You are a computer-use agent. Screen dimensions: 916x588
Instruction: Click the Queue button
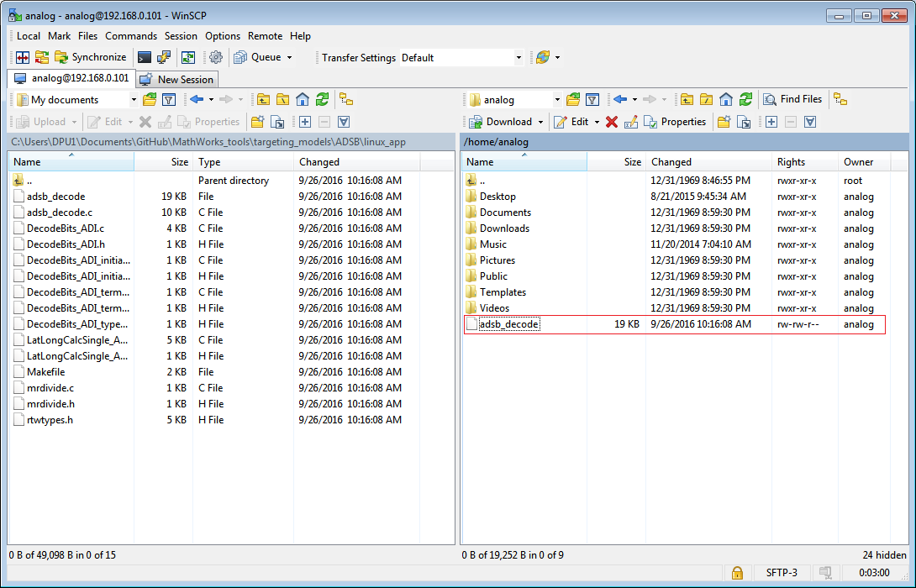click(258, 57)
